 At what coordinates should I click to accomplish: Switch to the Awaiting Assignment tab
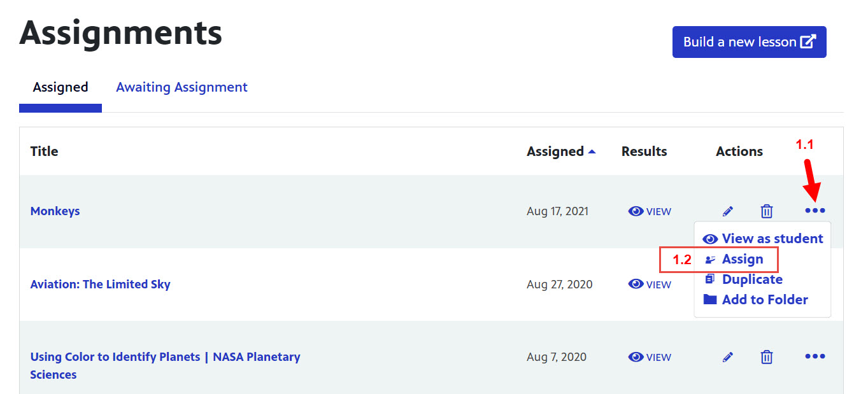tap(181, 87)
